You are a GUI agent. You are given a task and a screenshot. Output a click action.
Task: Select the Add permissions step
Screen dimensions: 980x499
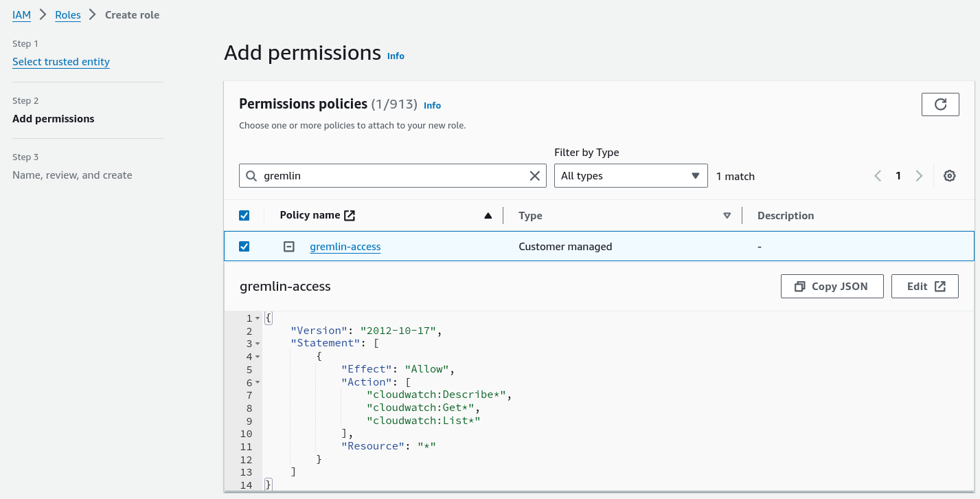[x=54, y=119]
